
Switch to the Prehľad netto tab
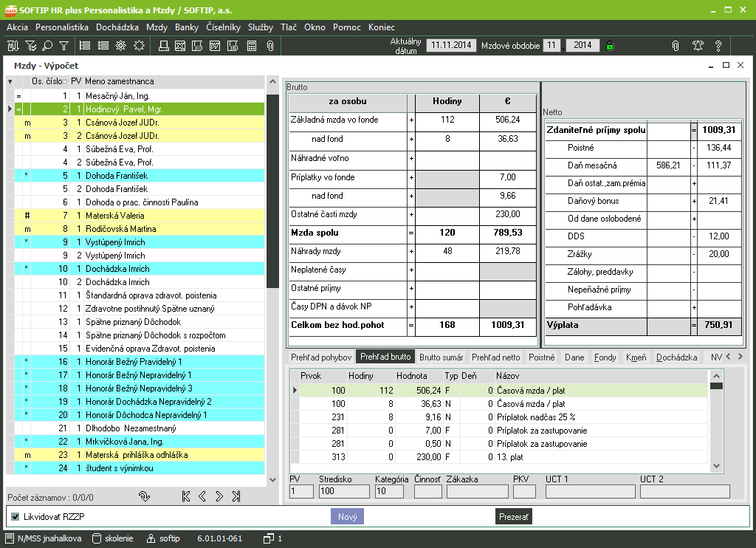pos(495,357)
